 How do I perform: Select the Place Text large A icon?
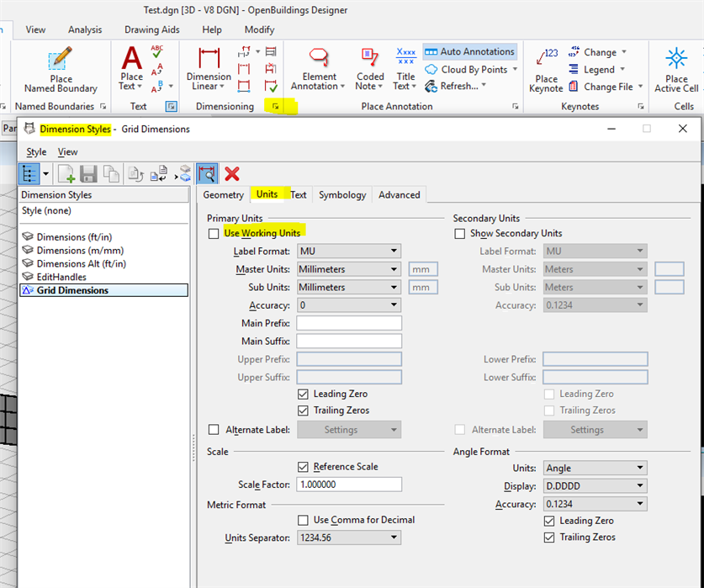131,58
